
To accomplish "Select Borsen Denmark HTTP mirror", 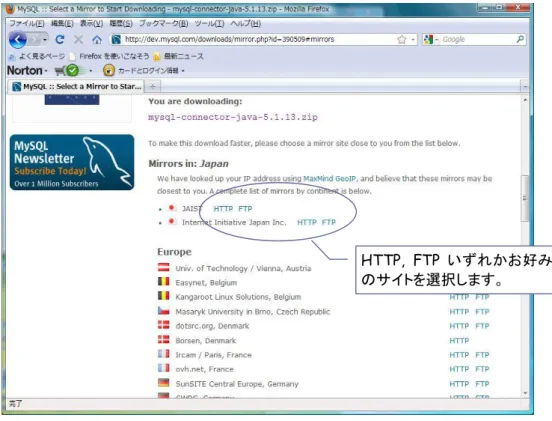I will pyautogui.click(x=459, y=341).
